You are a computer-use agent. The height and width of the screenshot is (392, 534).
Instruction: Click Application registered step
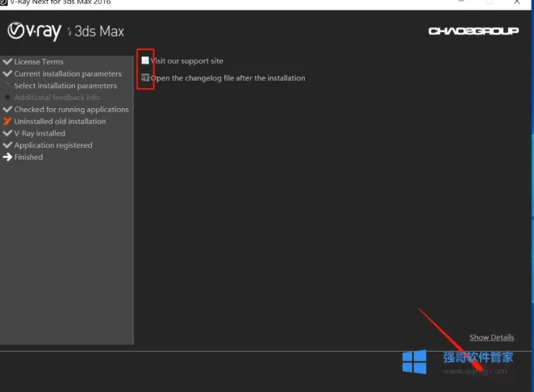pyautogui.click(x=53, y=145)
